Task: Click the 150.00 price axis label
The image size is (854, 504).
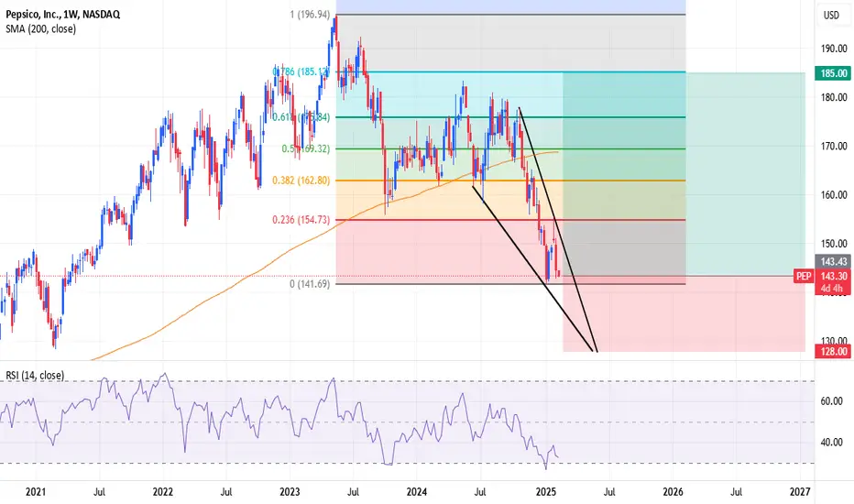Action: [x=834, y=244]
